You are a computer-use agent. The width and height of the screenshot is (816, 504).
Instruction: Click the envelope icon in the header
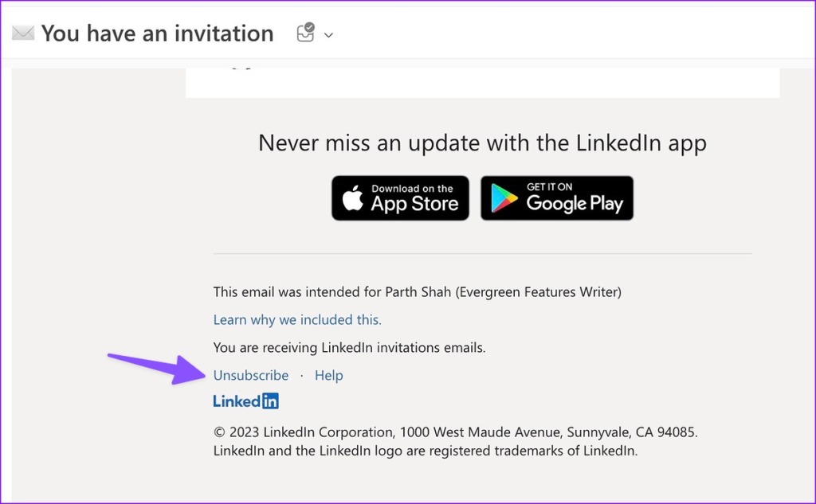pyautogui.click(x=22, y=33)
